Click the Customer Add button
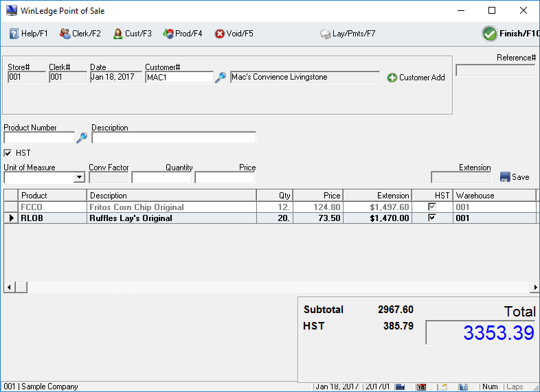 tap(416, 78)
